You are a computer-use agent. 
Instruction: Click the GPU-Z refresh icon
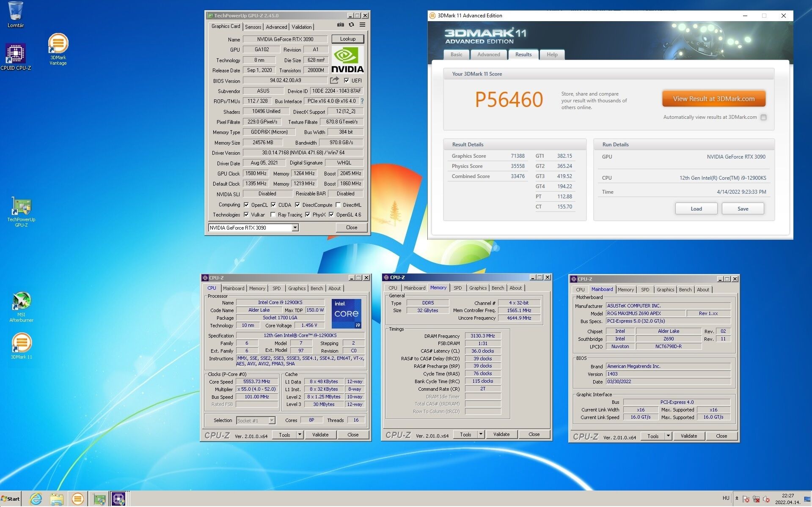(351, 25)
